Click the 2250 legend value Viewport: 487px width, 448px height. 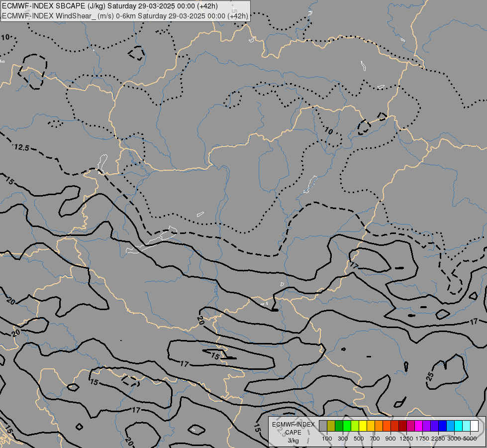point(438,439)
